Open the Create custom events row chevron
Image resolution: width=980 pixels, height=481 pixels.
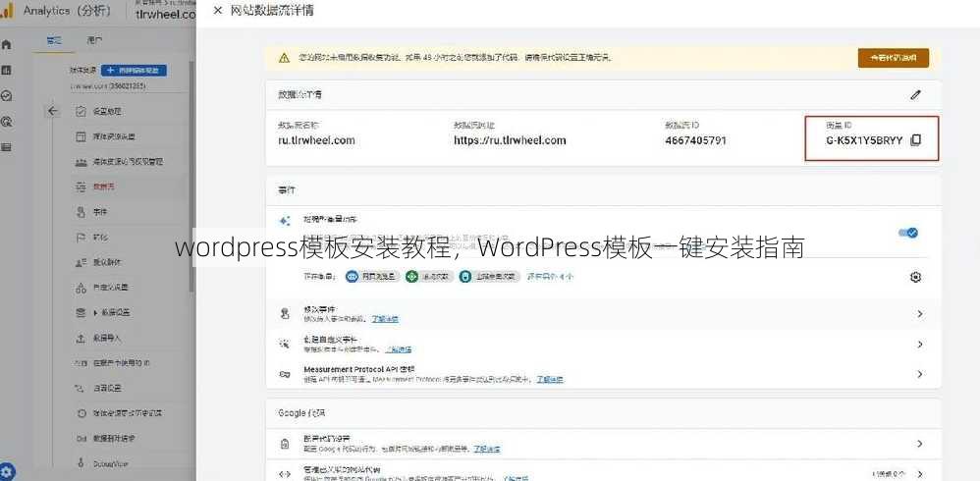click(x=920, y=345)
